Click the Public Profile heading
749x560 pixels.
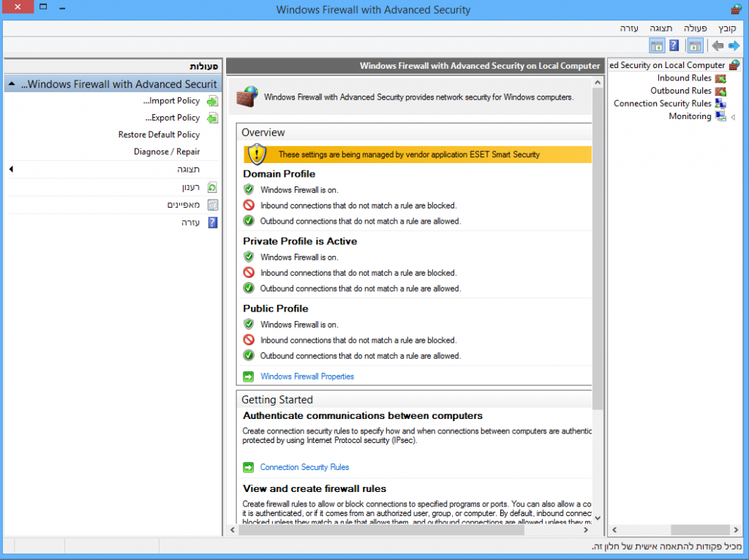pos(276,309)
